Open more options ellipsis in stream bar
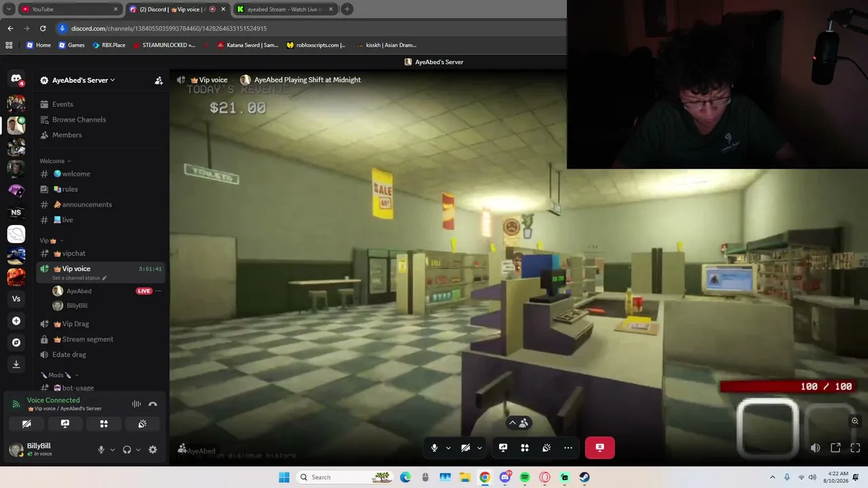This screenshot has height=488, width=868. click(x=568, y=447)
